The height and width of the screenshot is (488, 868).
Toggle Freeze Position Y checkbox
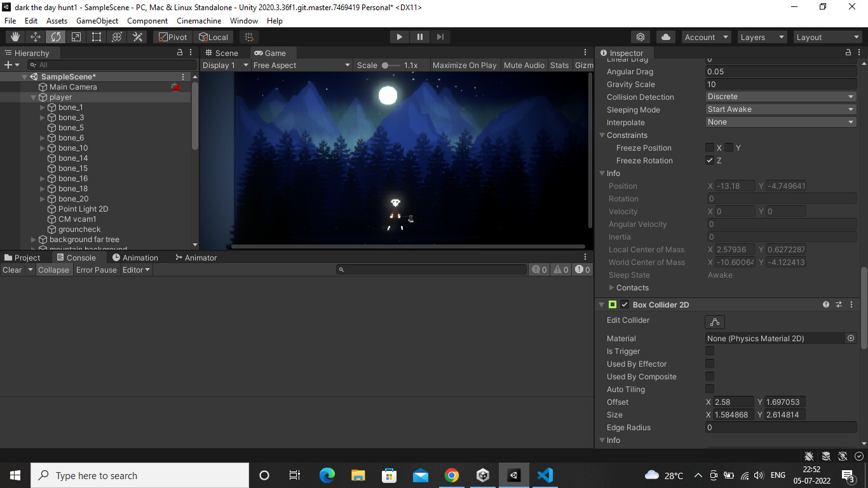click(x=729, y=147)
